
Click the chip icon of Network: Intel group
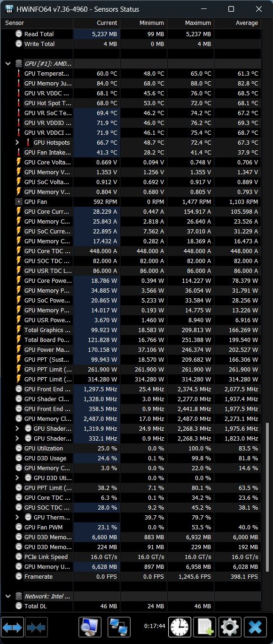[19, 596]
